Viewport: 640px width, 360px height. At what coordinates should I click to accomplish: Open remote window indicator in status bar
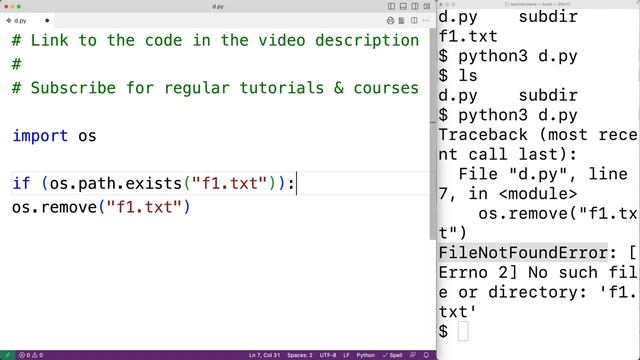[x=7, y=355]
